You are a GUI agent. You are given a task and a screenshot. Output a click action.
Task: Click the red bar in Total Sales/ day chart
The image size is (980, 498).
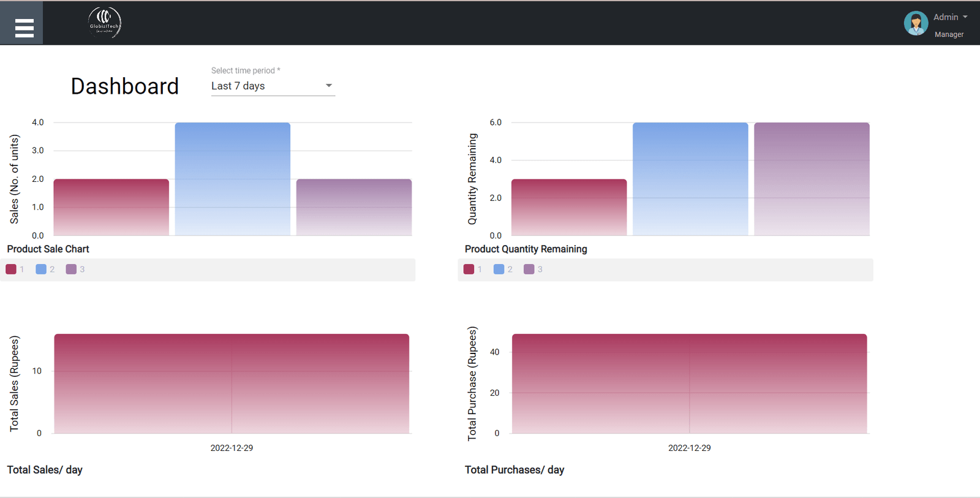tap(232, 383)
